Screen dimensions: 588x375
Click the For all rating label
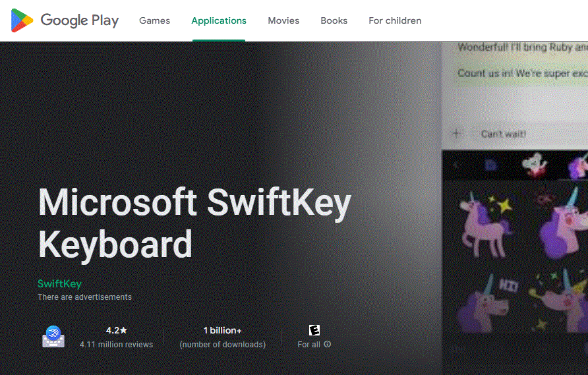309,344
